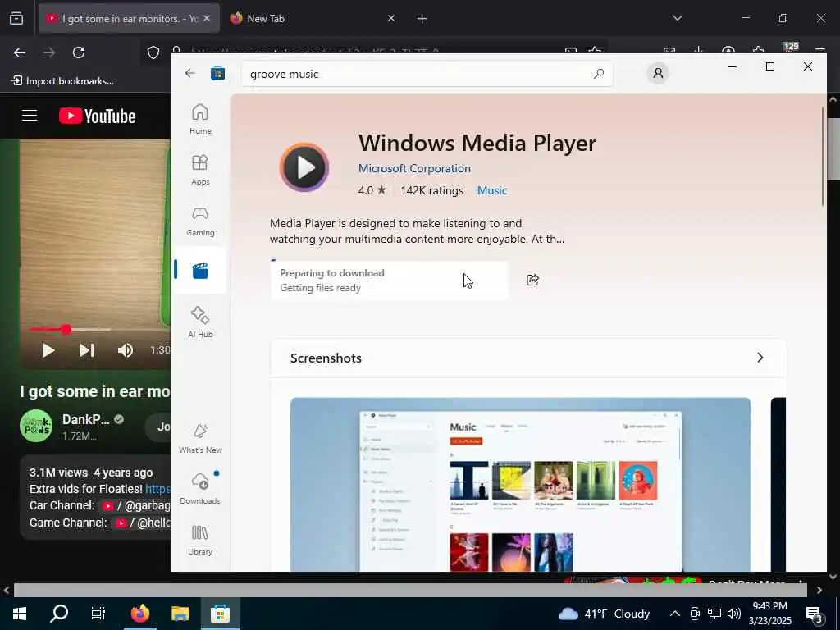
Task: Click the Store page vertical scrollbar
Action: click(824, 155)
